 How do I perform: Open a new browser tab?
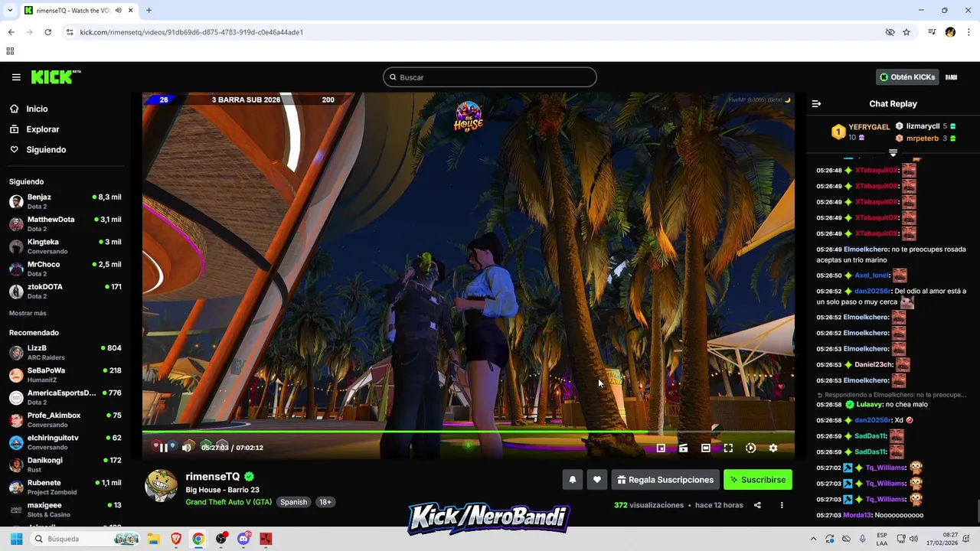(x=149, y=11)
